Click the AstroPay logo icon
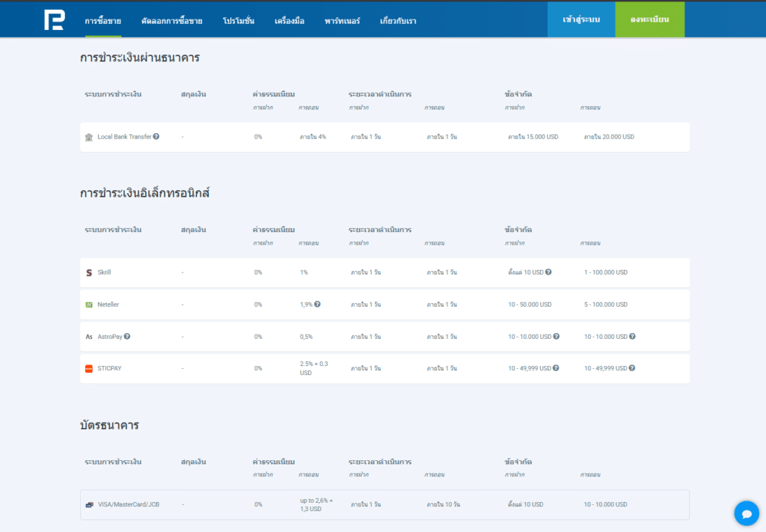 click(x=89, y=337)
